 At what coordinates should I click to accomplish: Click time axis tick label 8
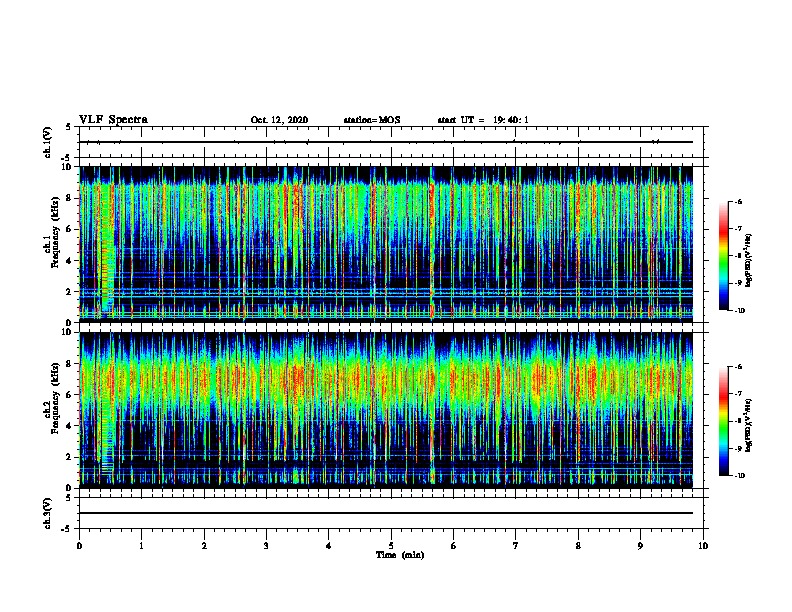point(578,546)
